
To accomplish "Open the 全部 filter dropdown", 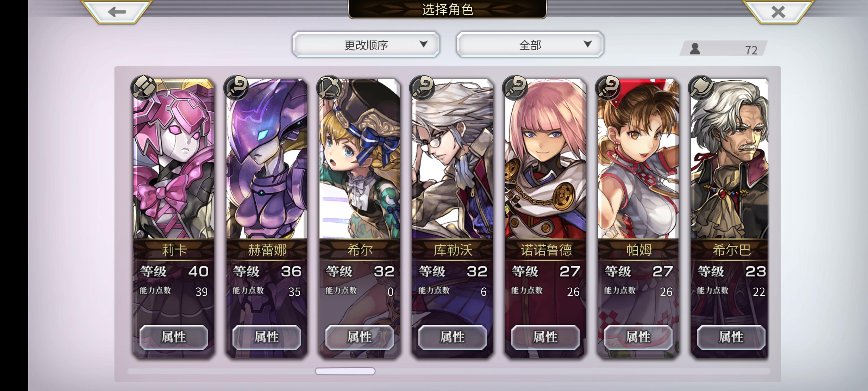I will pyautogui.click(x=530, y=45).
